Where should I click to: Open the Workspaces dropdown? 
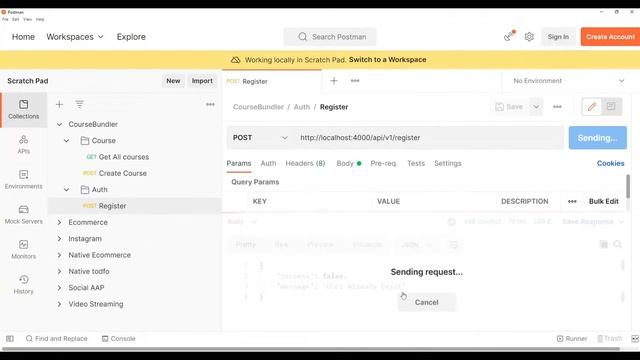point(75,37)
